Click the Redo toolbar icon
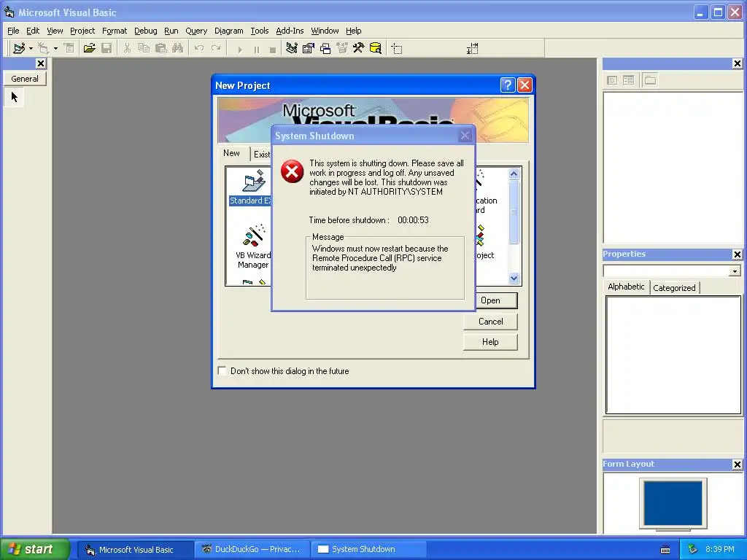The width and height of the screenshot is (747, 560). [x=216, y=48]
